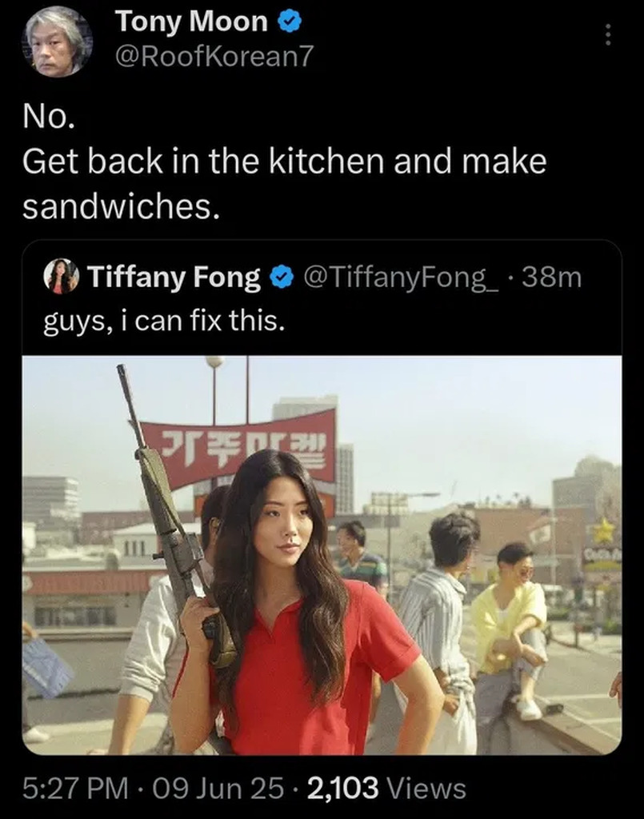
Task: Visit the @RoofKorean7 handle
Action: coord(215,55)
